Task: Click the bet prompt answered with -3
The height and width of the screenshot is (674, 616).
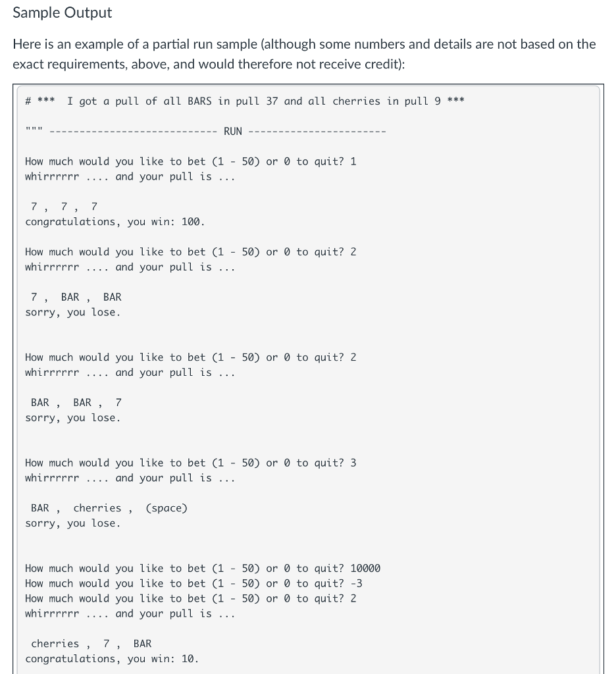Action: 193,583
